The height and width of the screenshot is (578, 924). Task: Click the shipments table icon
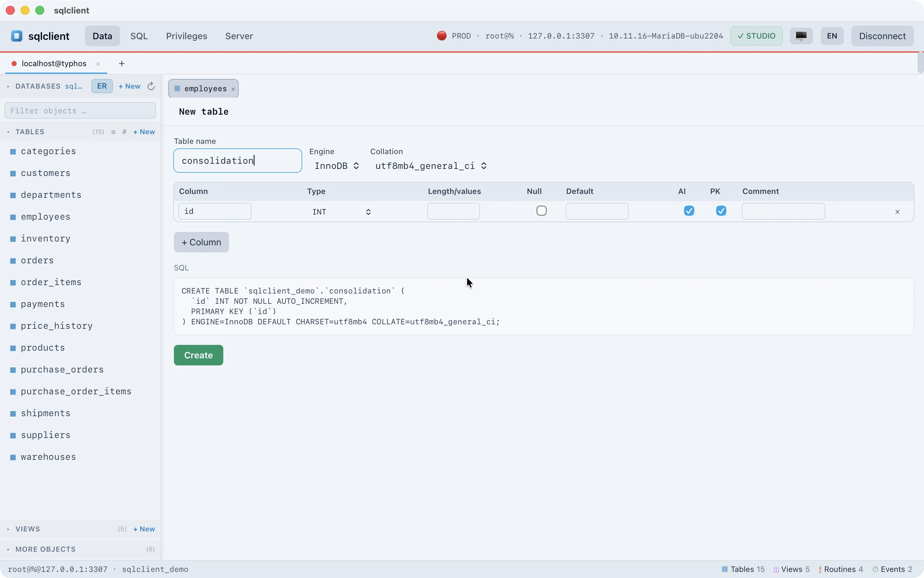tap(13, 414)
